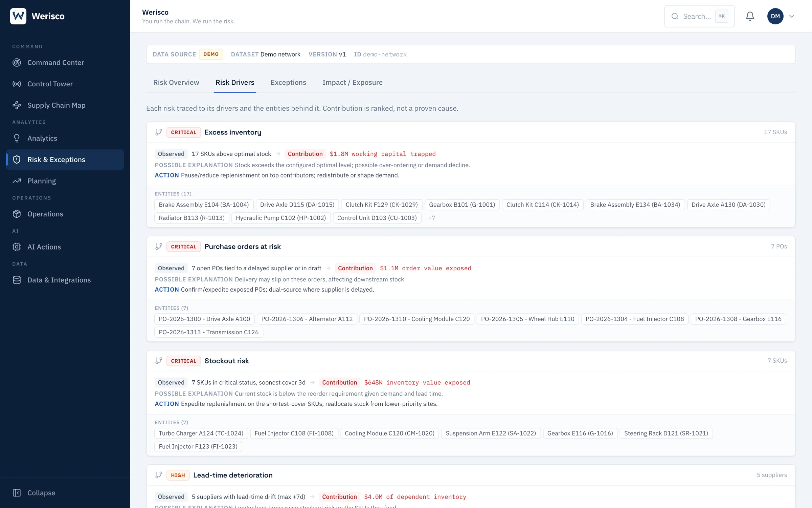Select Turbo Charger A124 (TC-1024) chip
The height and width of the screenshot is (508, 812).
point(201,433)
